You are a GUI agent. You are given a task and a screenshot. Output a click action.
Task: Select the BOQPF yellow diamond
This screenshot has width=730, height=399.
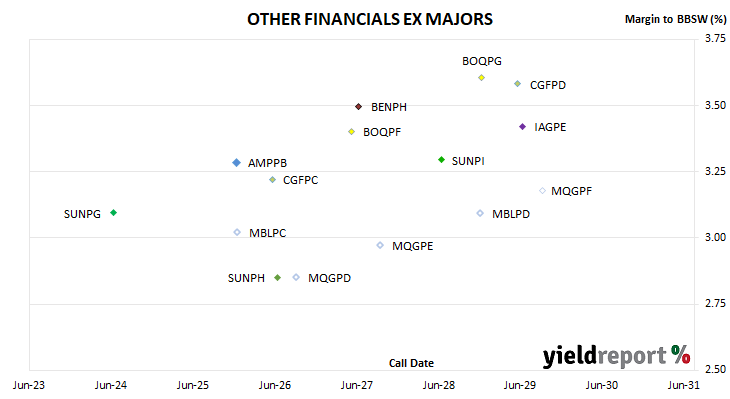[351, 132]
